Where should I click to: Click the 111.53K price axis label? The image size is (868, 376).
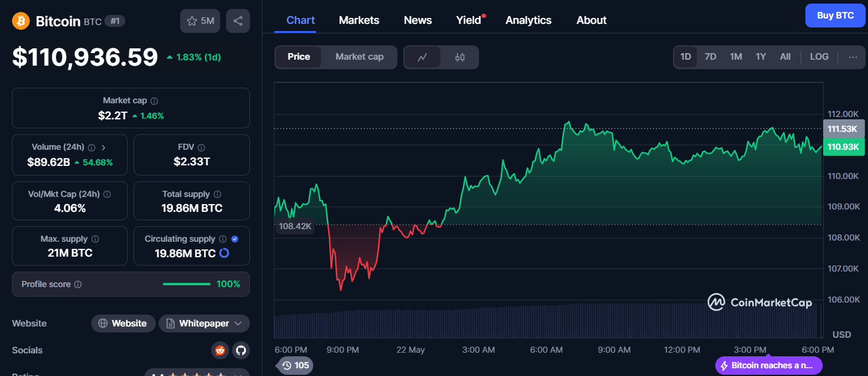click(842, 129)
